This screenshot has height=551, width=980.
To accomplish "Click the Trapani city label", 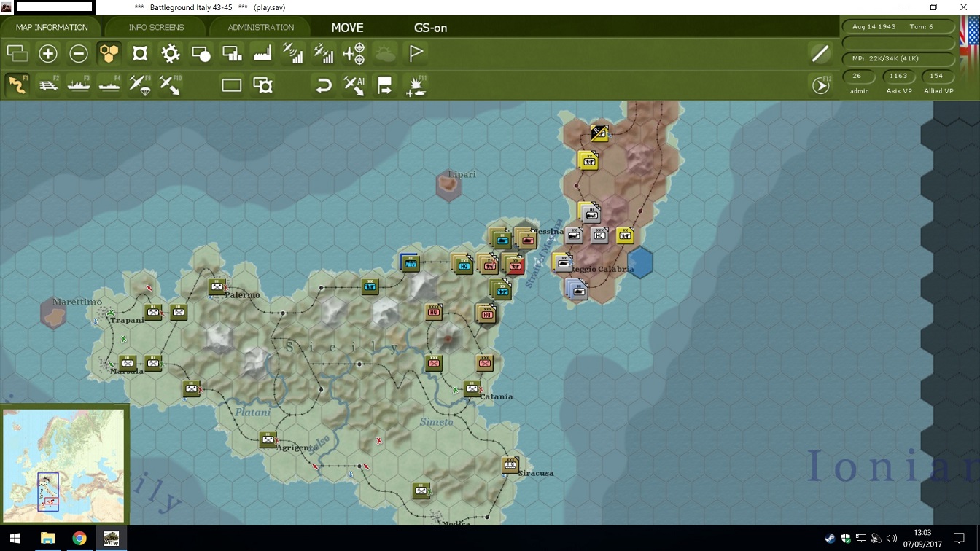I will pyautogui.click(x=127, y=321).
